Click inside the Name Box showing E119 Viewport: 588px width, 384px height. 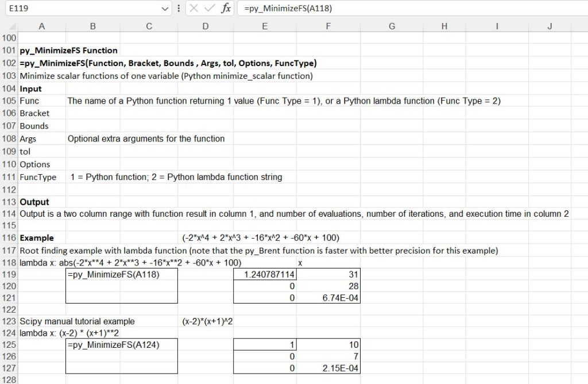coord(80,9)
